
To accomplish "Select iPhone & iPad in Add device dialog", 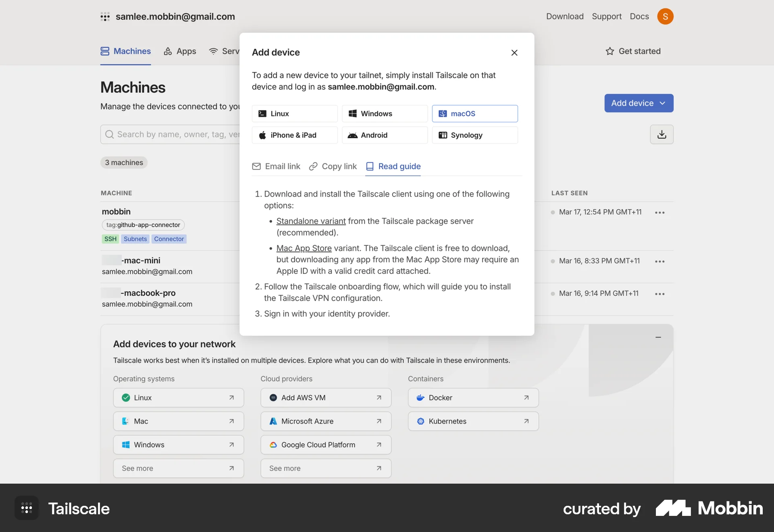I will click(x=294, y=135).
